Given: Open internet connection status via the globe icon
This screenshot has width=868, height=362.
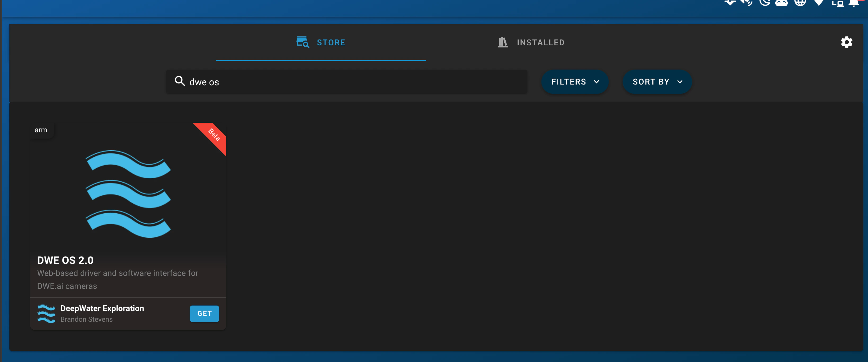Looking at the screenshot, I should click(x=800, y=3).
